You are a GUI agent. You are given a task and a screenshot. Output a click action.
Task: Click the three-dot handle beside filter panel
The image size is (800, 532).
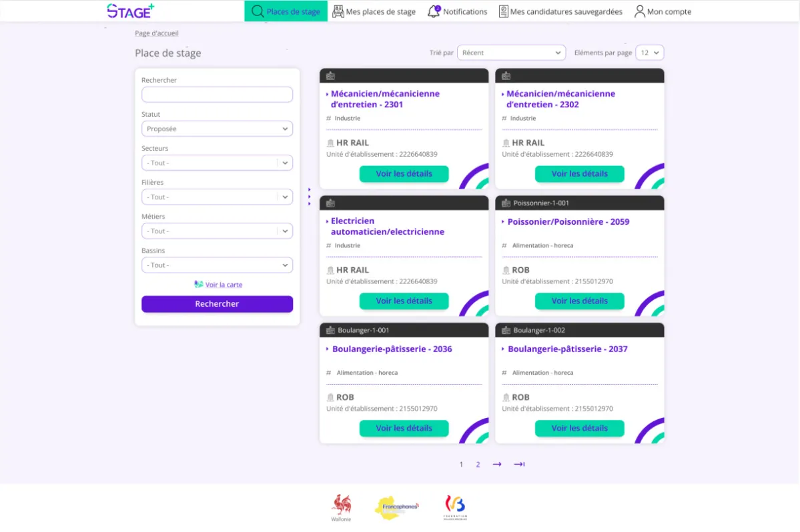[x=310, y=197]
